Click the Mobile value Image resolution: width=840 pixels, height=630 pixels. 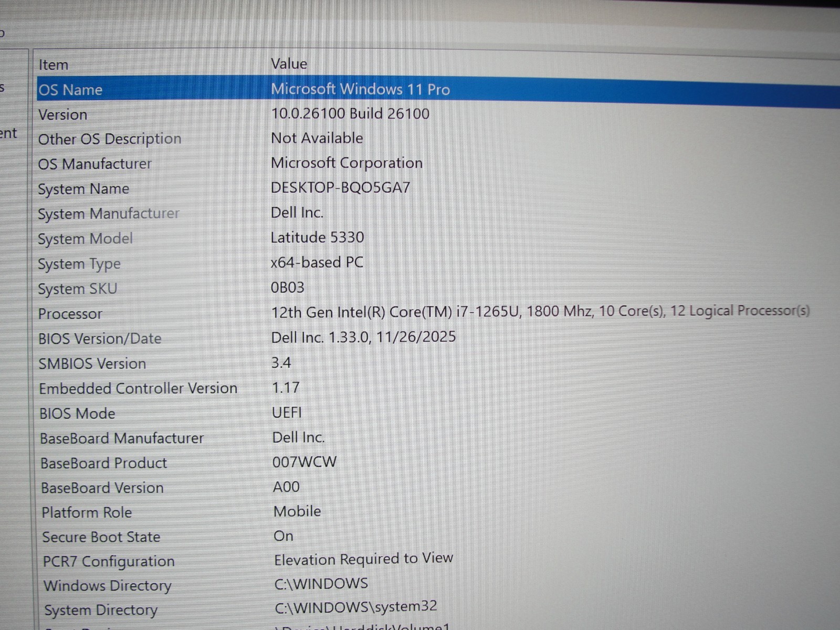pyautogui.click(x=297, y=511)
